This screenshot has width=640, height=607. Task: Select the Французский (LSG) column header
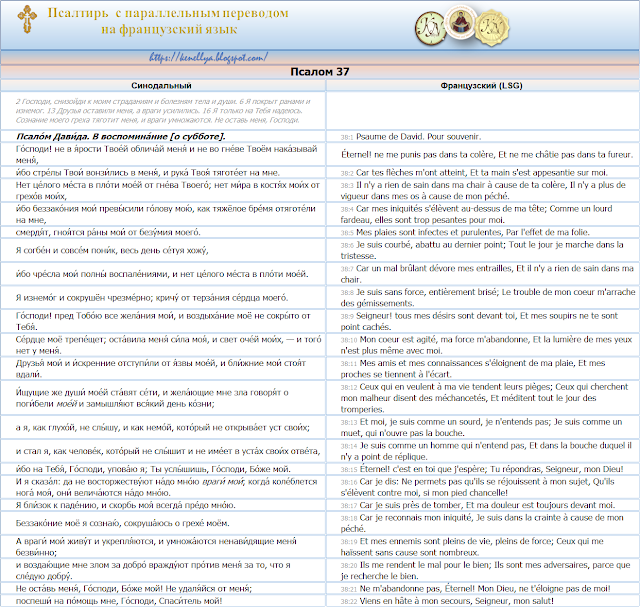coord(481,85)
